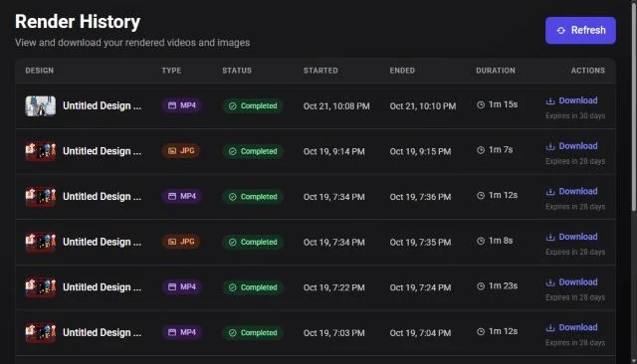Click started time Oct 19, 9:14 PM
Viewport: 637px width, 364px height.
(x=334, y=152)
